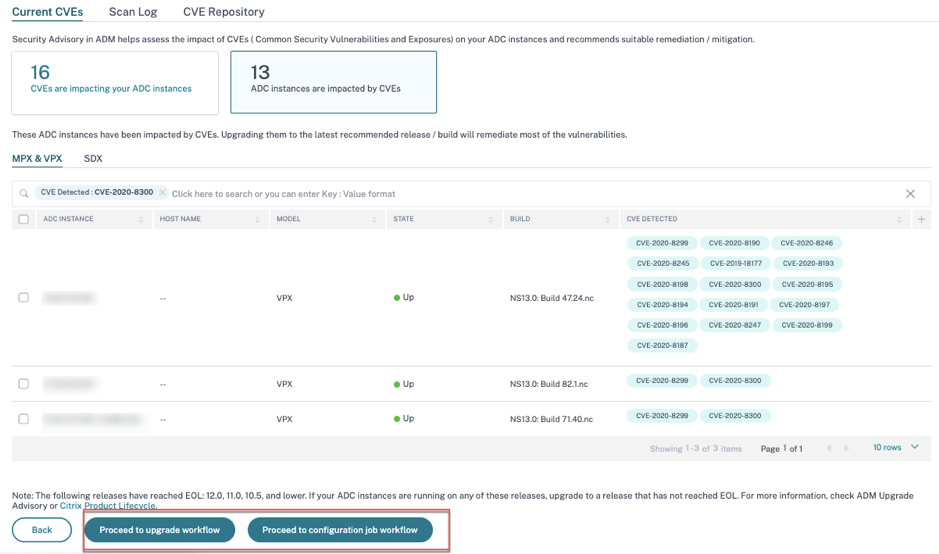Click NS13.0: Build 82.1.nc cell
939x554 pixels.
[x=549, y=384]
